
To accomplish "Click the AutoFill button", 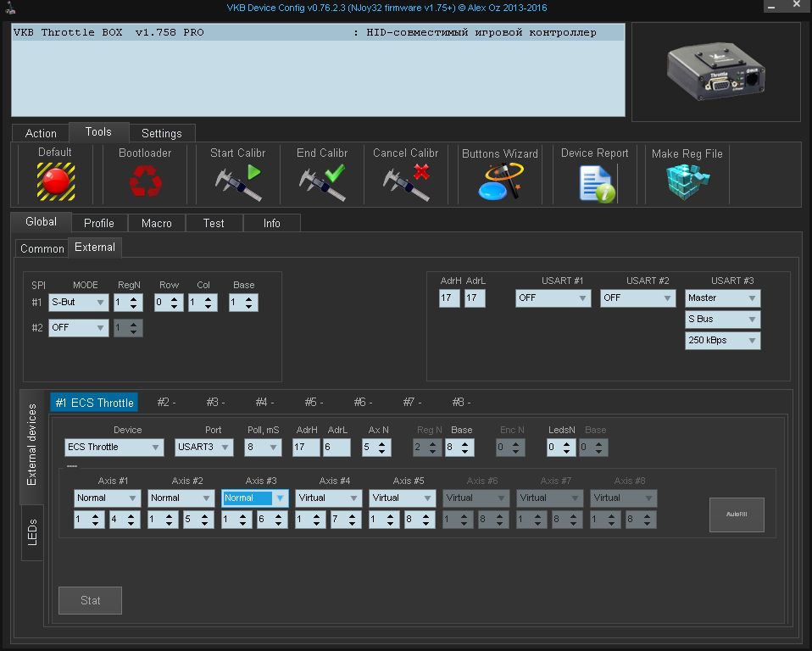I will 736,515.
